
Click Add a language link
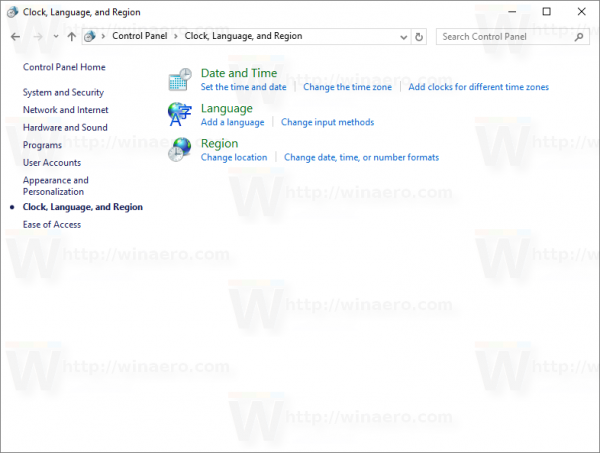click(232, 122)
